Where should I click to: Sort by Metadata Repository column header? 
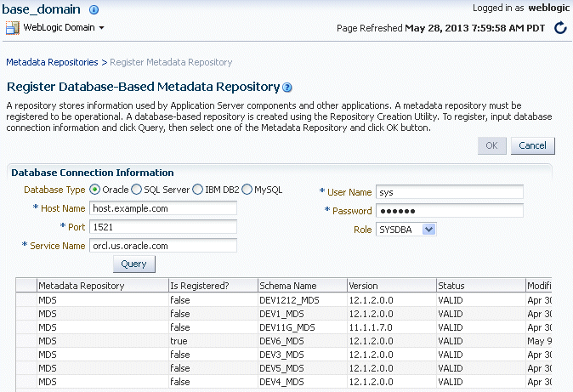(x=103, y=286)
